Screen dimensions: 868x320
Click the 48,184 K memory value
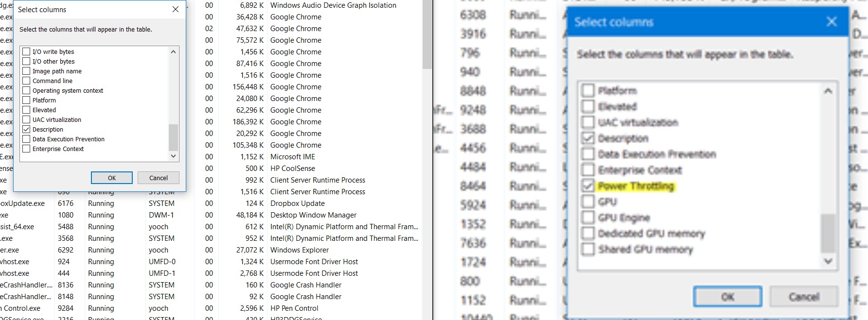click(250, 215)
